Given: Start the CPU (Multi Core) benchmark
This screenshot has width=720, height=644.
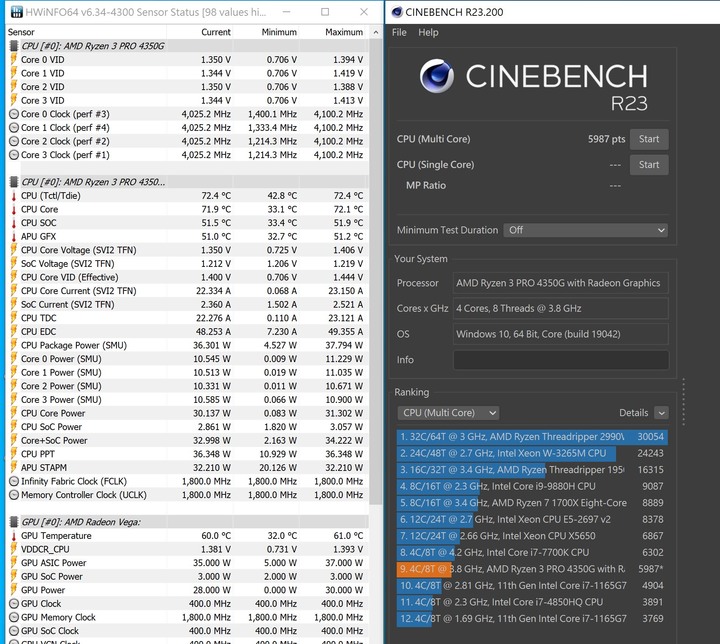Looking at the screenshot, I should [x=649, y=139].
